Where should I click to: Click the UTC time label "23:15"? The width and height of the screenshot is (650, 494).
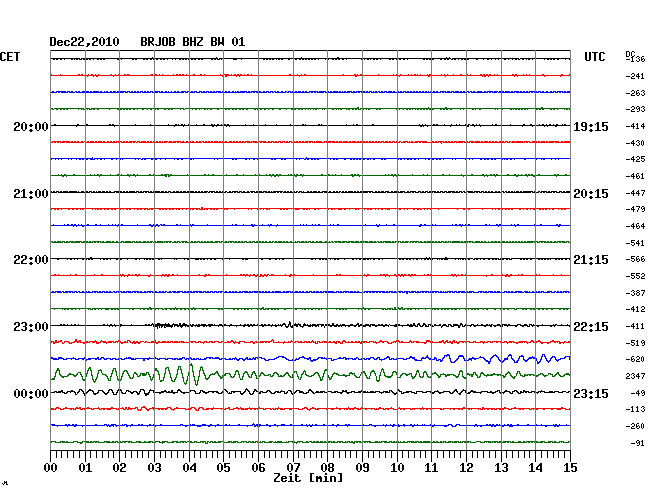click(x=591, y=393)
